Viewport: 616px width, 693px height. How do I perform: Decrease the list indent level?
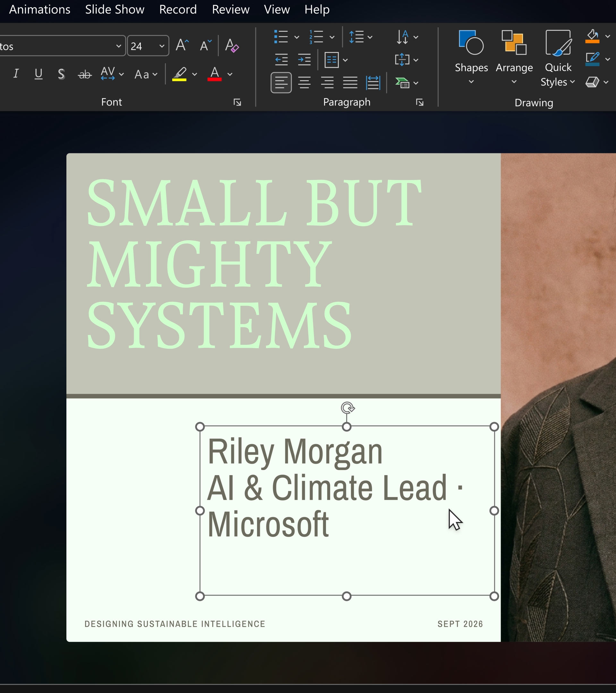(281, 60)
